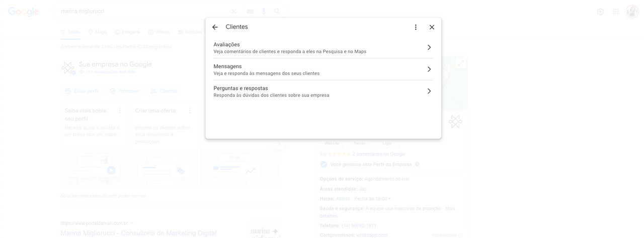Image resolution: width=644 pixels, height=238 pixels.
Task: Click into the 'marina migliorucci' search field
Action: (x=141, y=12)
